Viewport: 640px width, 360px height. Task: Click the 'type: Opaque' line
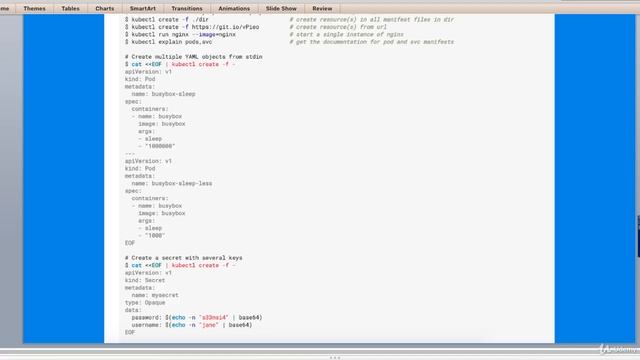click(x=145, y=303)
